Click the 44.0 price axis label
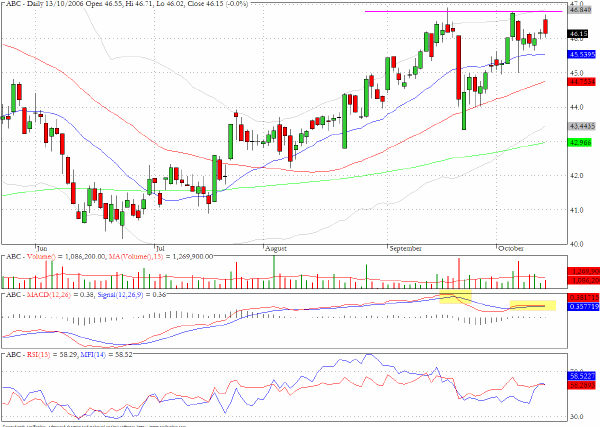This screenshot has height=427, width=600. [577, 108]
